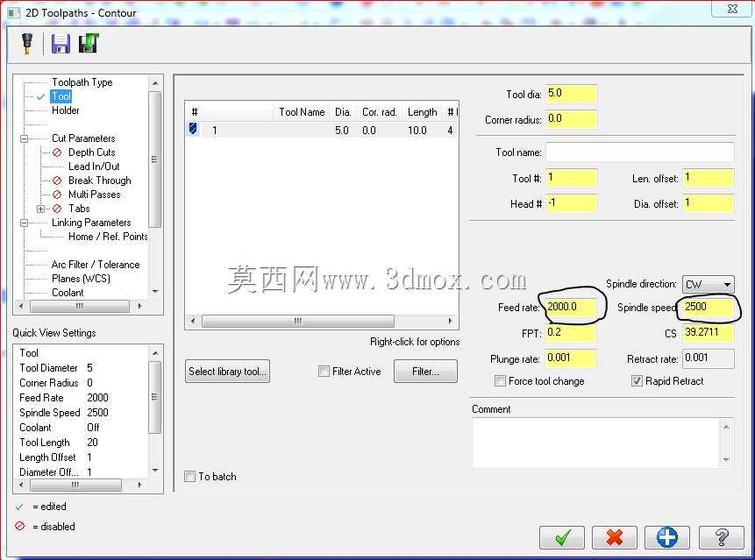Click the Spindle speed field showing 2500
Viewport: 755px width, 560px height.
point(709,308)
